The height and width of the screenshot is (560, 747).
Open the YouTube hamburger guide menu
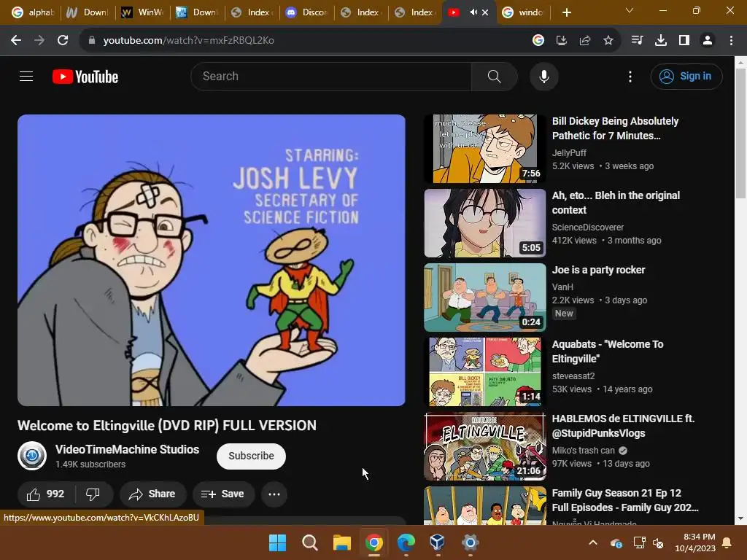[26, 76]
